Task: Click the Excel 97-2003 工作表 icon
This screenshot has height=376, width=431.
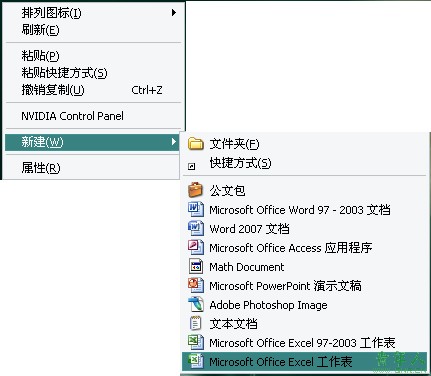Action: tap(196, 342)
